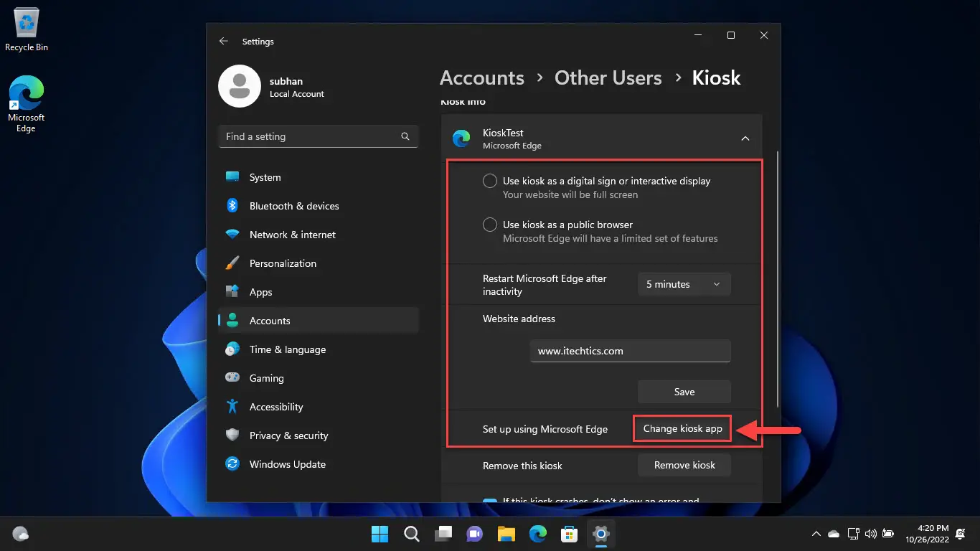Image resolution: width=980 pixels, height=551 pixels.
Task: Open Microsoft Edge on taskbar
Action: (538, 534)
